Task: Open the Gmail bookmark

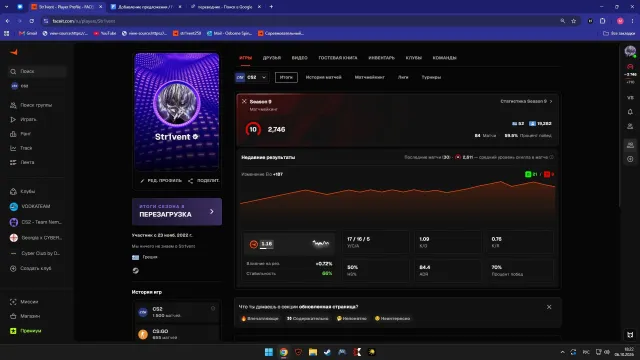Action: point(28,33)
